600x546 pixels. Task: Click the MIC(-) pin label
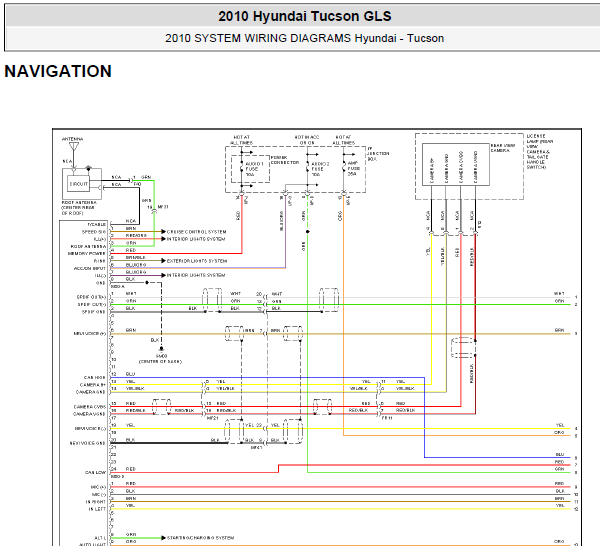pos(98,494)
